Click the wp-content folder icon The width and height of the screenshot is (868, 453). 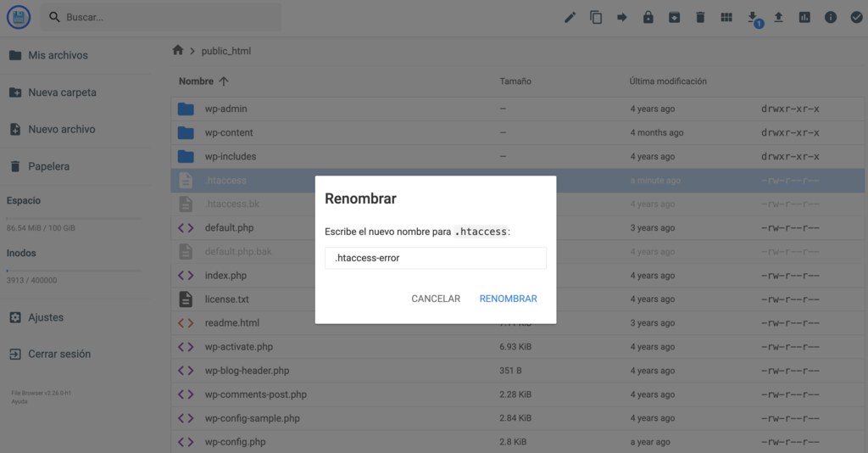coord(186,133)
